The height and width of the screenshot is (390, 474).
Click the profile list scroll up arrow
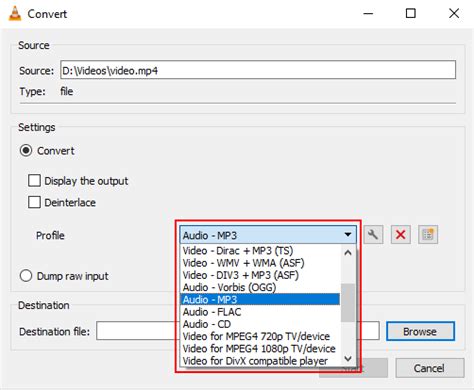348,253
